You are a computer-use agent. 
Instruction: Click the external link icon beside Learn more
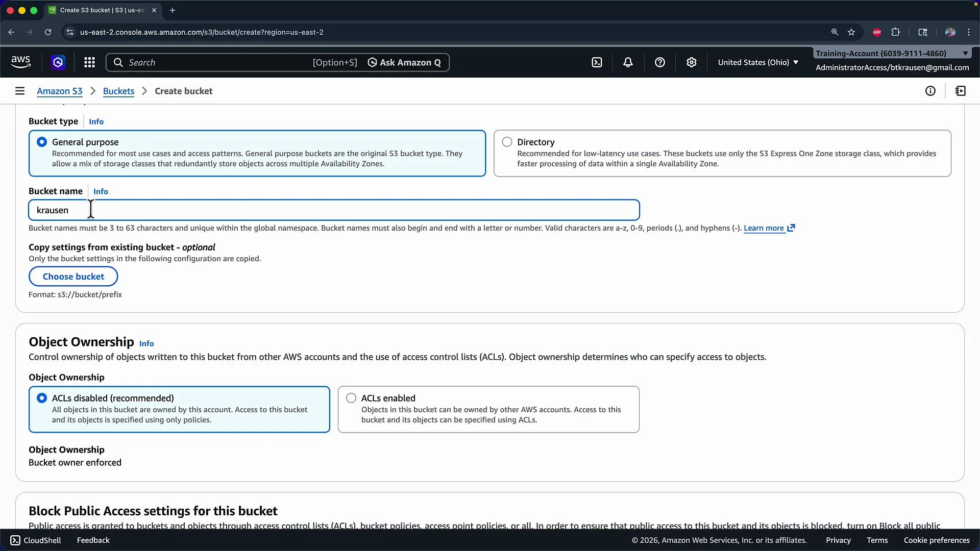pyautogui.click(x=791, y=228)
